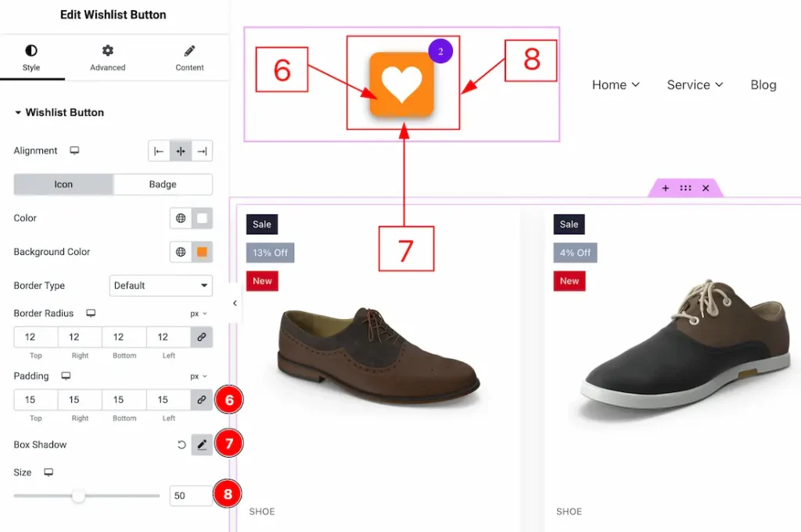Click Sale badge on black sneaker

(x=569, y=225)
